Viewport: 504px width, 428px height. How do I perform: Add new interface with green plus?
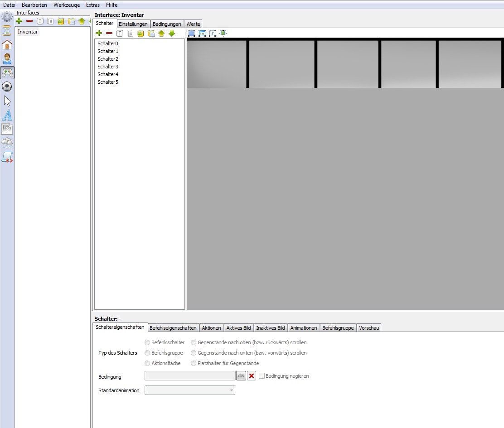coord(19,21)
